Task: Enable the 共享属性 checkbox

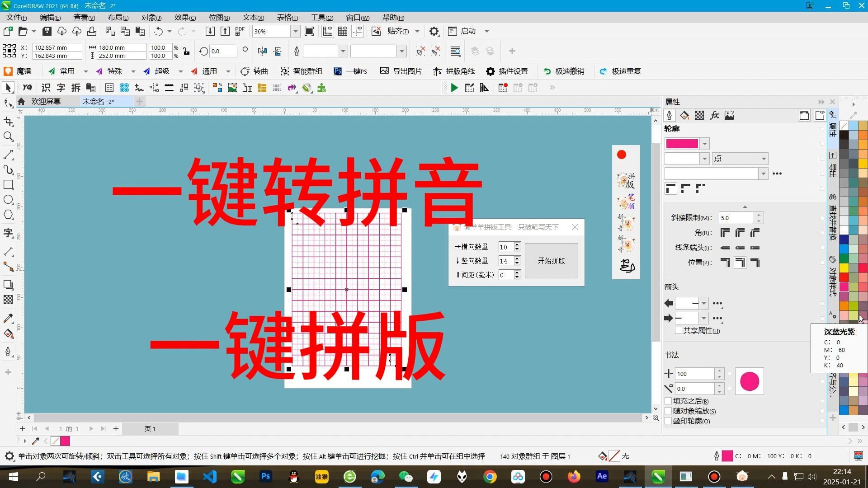Action: [x=678, y=330]
